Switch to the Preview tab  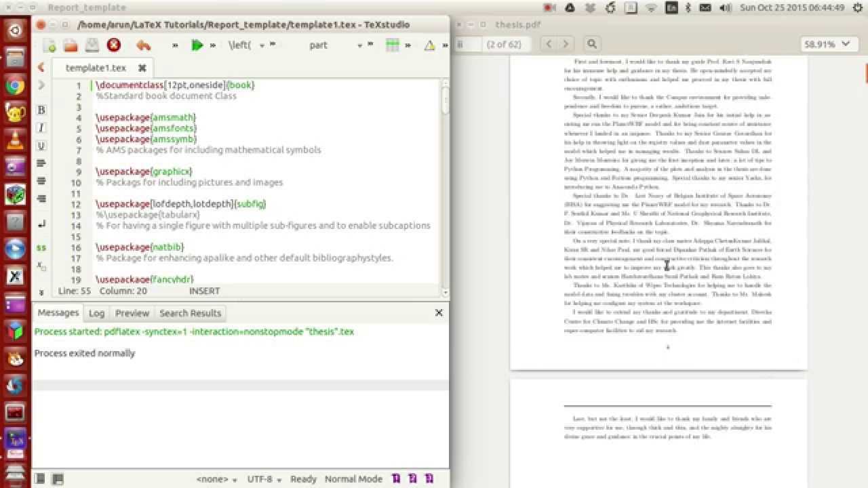(x=132, y=313)
